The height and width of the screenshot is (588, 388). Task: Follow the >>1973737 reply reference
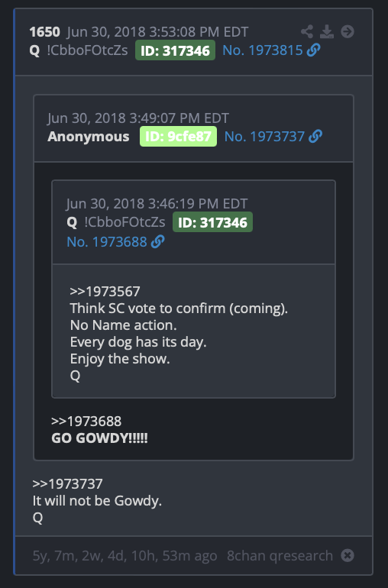(x=67, y=483)
